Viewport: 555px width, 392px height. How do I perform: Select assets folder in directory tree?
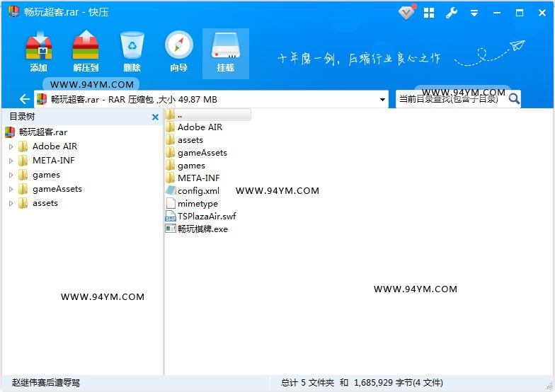[38, 203]
